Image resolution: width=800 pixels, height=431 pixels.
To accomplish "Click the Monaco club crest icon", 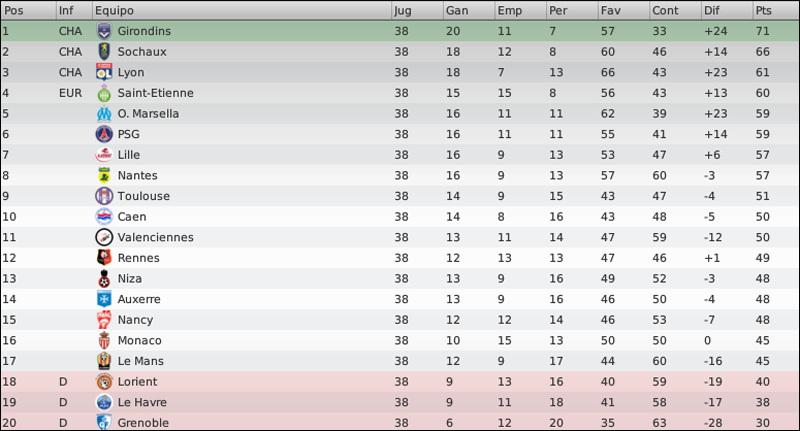I will pos(104,340).
